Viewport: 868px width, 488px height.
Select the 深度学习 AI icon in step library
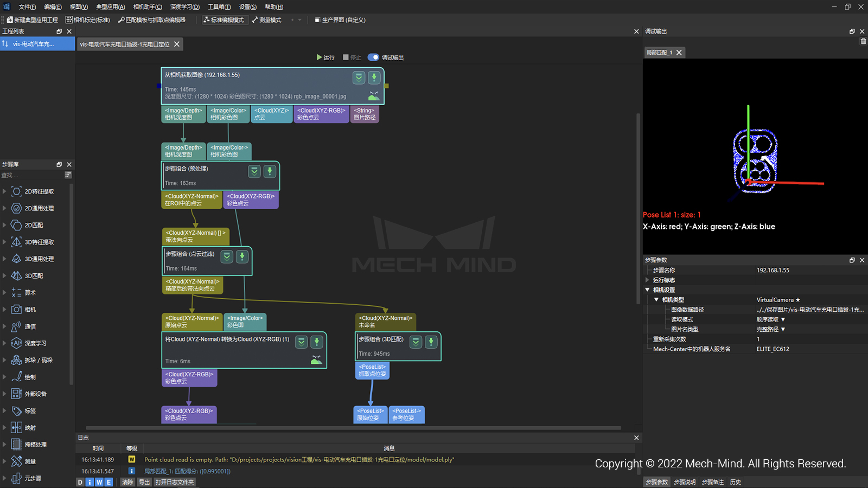coord(17,343)
